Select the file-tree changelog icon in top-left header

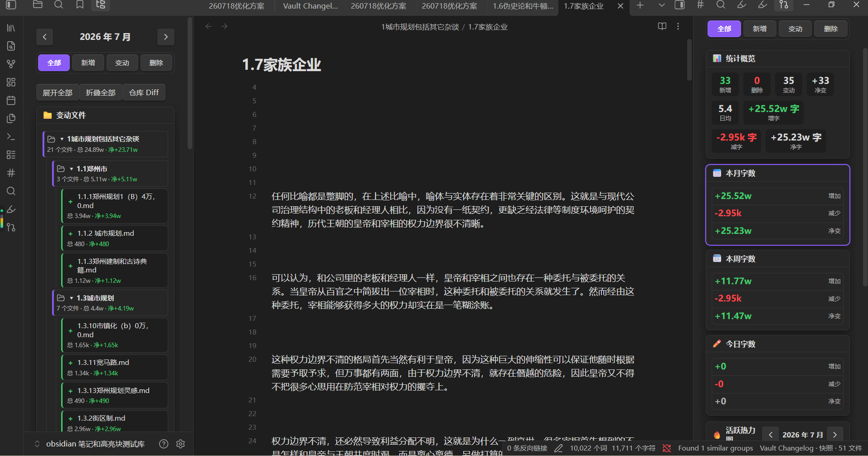(x=101, y=5)
